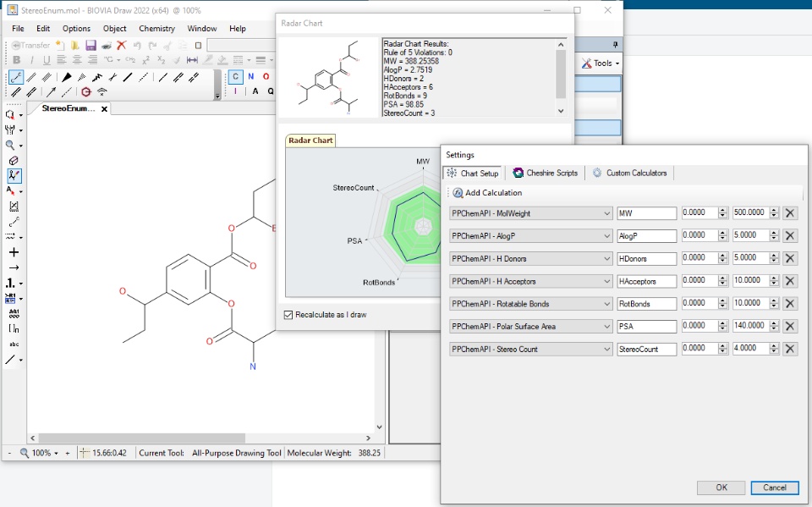Open the Tools dropdown in right panel
812x507 pixels.
coord(601,63)
